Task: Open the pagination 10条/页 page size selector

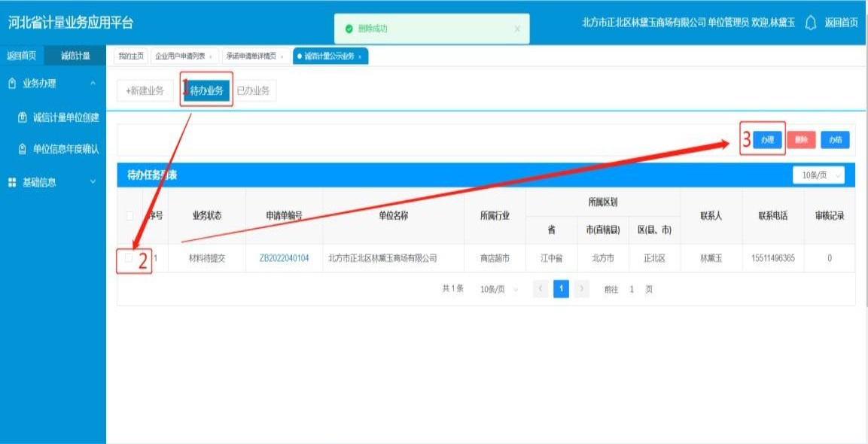Action: (x=500, y=290)
